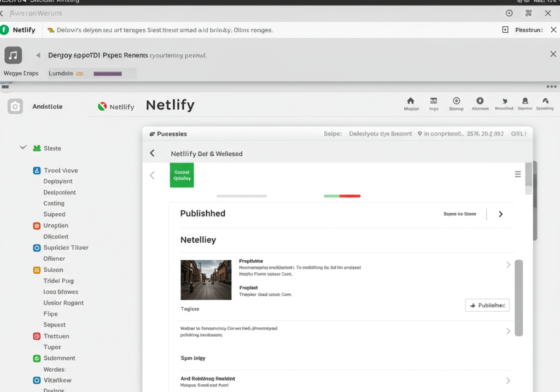Click the red Trsttuen icon

37,336
